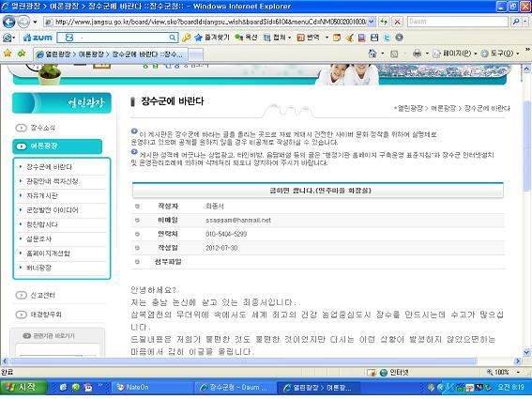532x399 pixels.
Task: Click the Twitter bird icon on zum toolbar
Action: click(x=387, y=38)
